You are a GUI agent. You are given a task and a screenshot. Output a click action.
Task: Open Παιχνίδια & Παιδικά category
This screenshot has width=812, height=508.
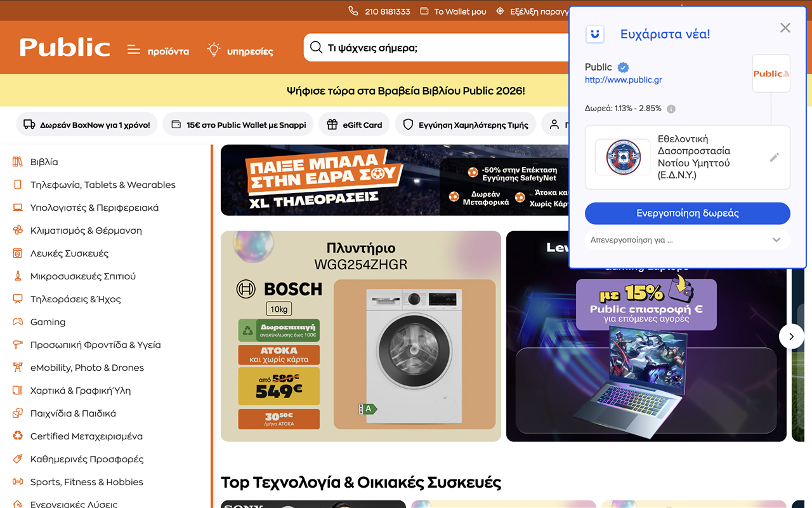pos(73,413)
